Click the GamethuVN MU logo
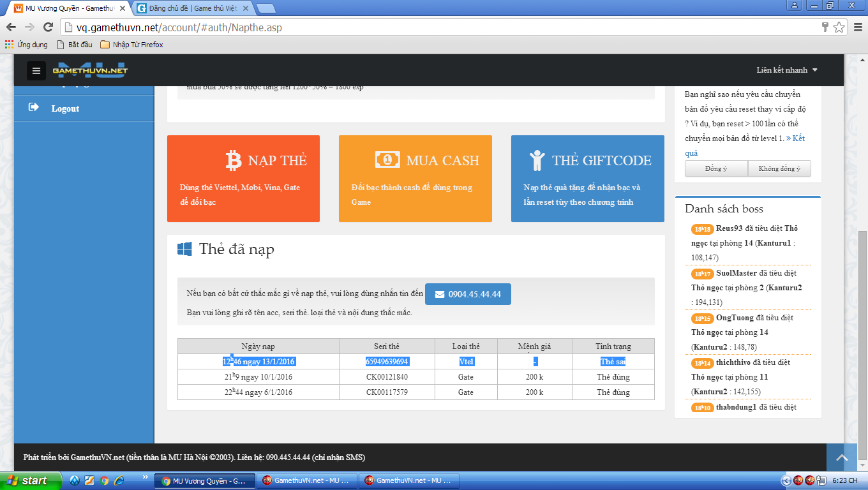This screenshot has height=490, width=868. point(90,70)
